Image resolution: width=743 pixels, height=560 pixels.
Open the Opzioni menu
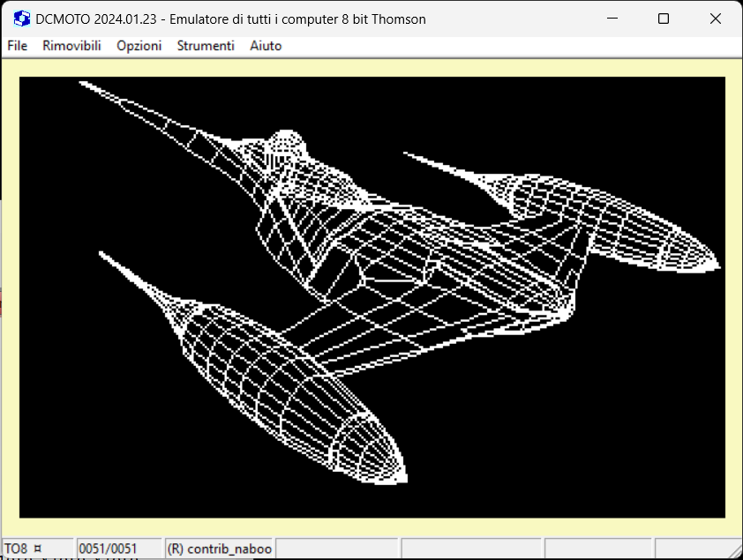click(x=139, y=46)
